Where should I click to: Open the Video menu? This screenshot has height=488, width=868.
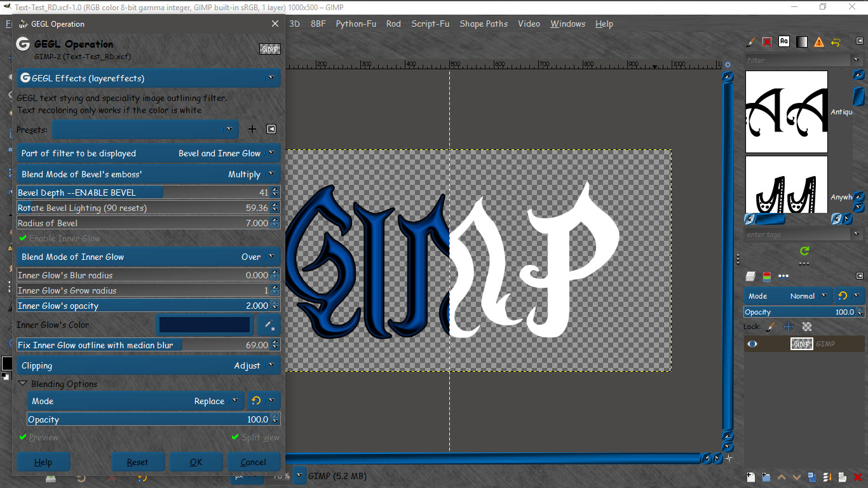coord(529,24)
